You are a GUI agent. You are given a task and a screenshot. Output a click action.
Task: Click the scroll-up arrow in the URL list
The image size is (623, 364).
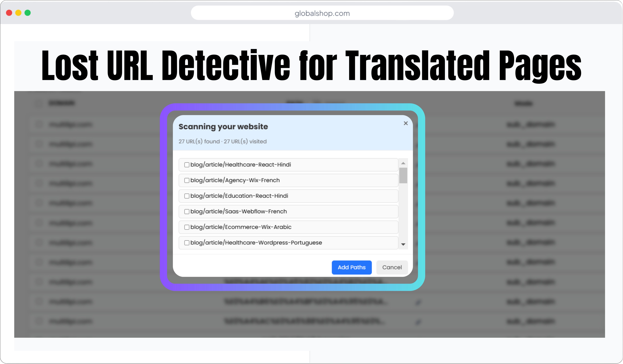pos(403,163)
